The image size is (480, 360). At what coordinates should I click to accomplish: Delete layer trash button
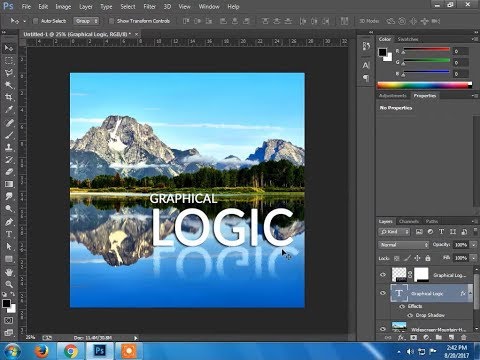[x=464, y=337]
